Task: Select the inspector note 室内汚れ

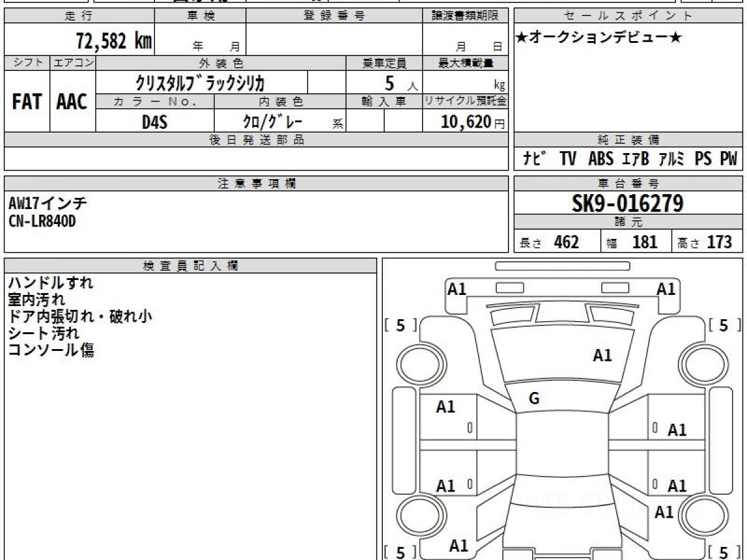Action: click(36, 299)
